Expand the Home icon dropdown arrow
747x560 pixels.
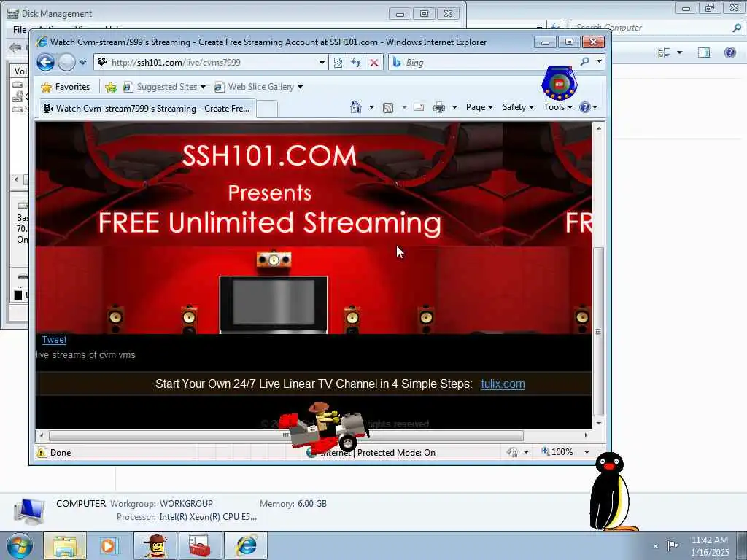[x=371, y=107]
